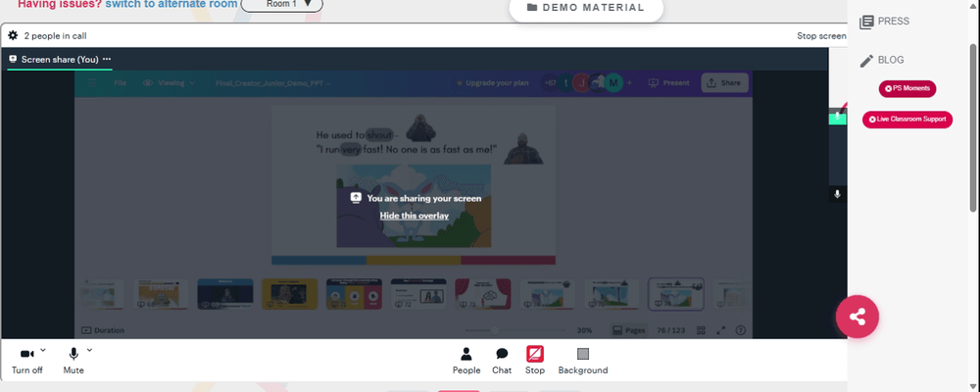The height and width of the screenshot is (392, 980).
Task: Select slide thumbnail 72
Action: (x=418, y=294)
